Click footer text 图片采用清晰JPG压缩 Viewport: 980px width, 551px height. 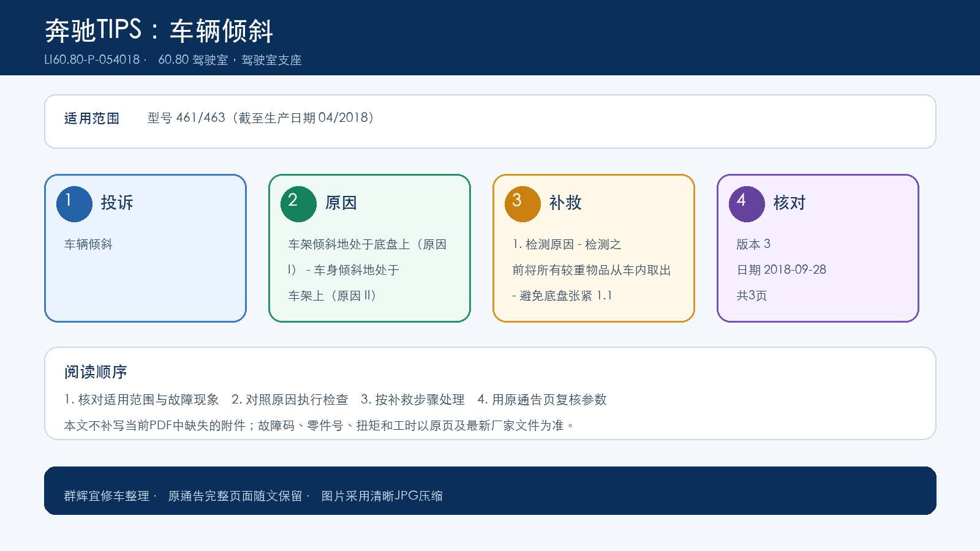click(x=382, y=496)
